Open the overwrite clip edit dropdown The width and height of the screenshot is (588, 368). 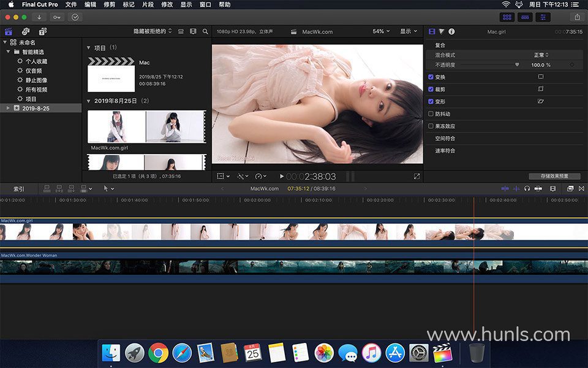86,188
